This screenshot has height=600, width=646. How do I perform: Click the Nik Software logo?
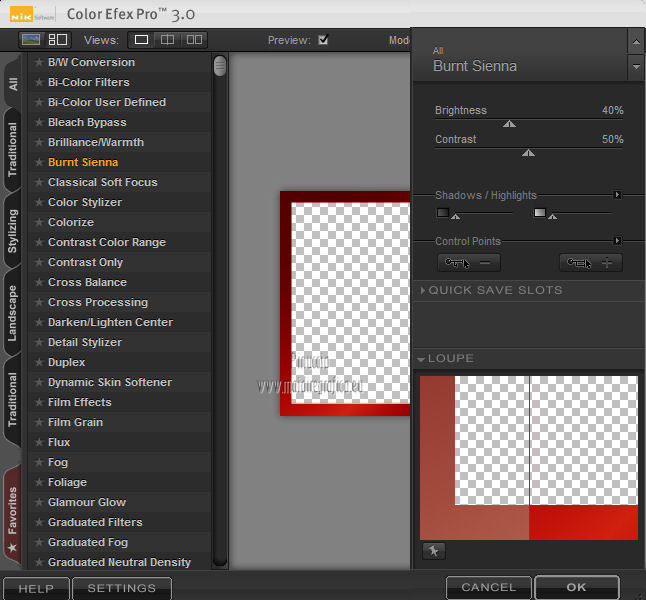pyautogui.click(x=31, y=14)
